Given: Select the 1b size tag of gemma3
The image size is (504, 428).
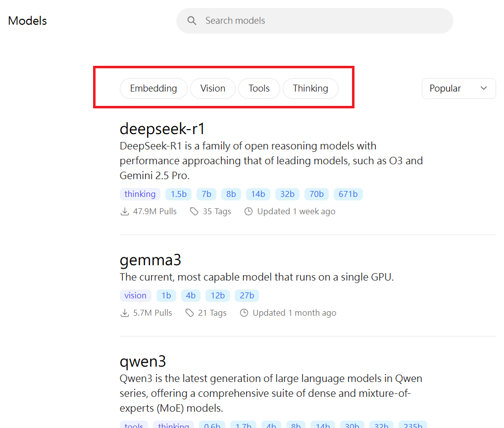Looking at the screenshot, I should (x=166, y=295).
